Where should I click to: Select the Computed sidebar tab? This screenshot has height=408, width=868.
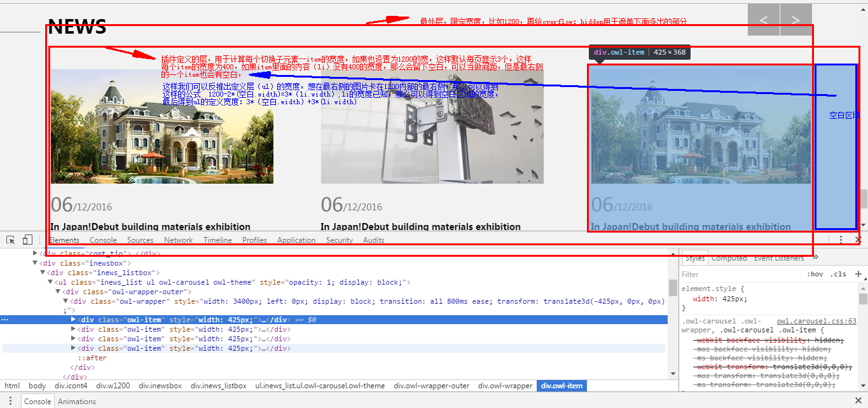tap(729, 258)
